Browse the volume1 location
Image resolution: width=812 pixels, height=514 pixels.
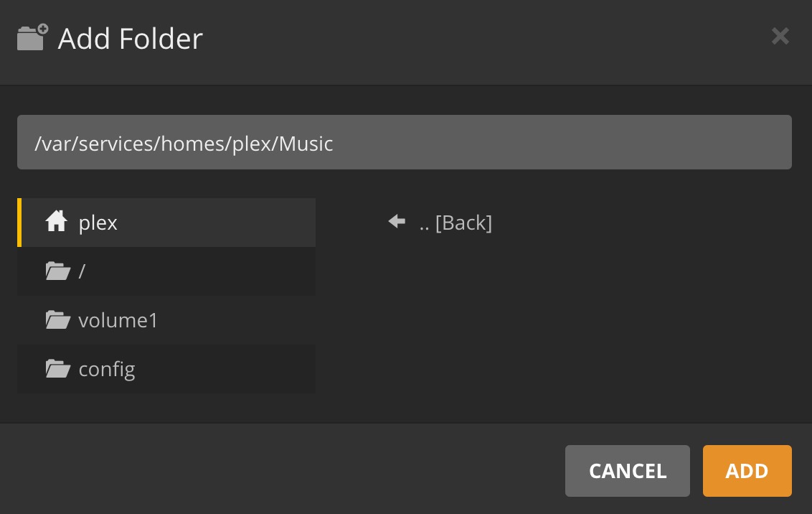tap(118, 320)
